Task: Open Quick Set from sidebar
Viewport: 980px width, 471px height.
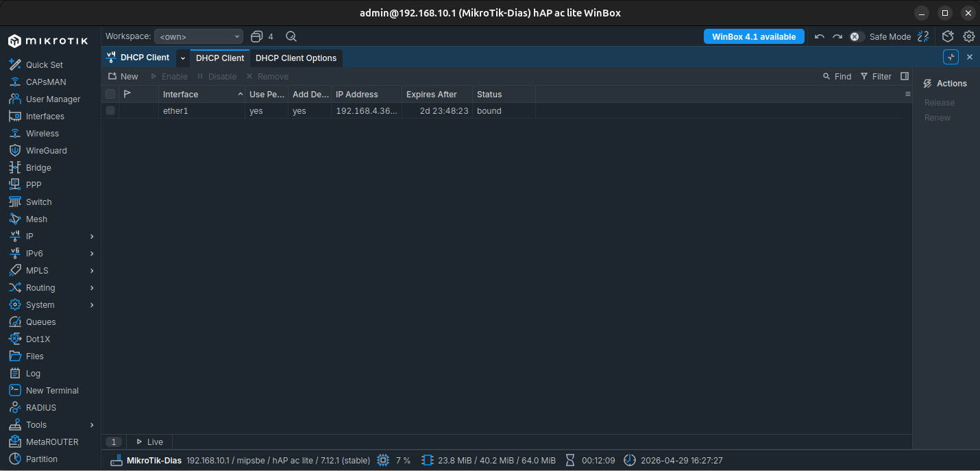Action: [45, 64]
